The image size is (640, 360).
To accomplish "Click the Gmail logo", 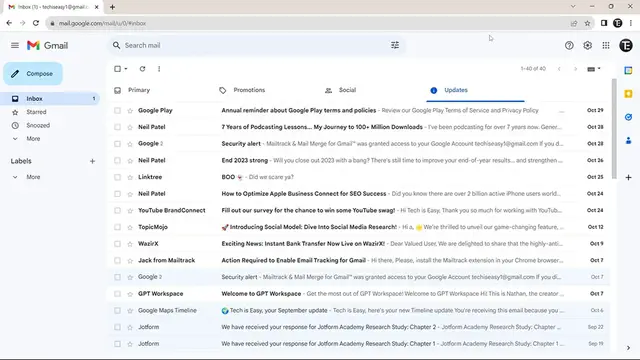I will coord(47,45).
